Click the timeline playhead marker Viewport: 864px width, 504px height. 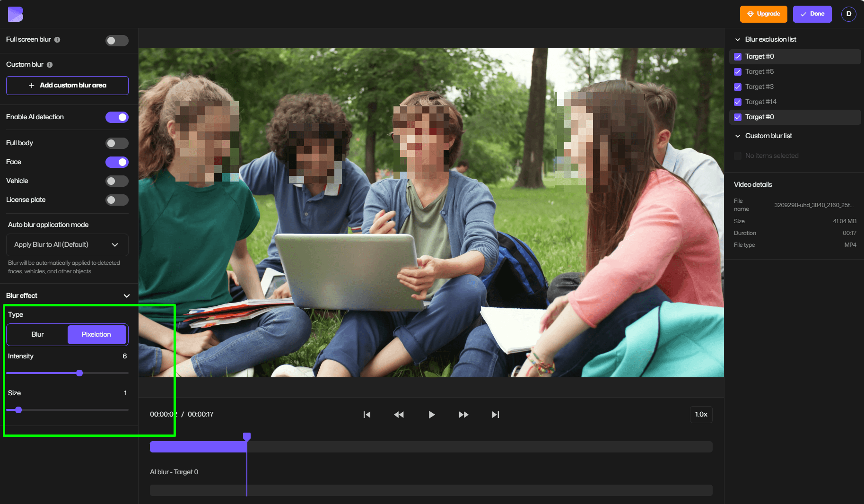[x=246, y=436]
